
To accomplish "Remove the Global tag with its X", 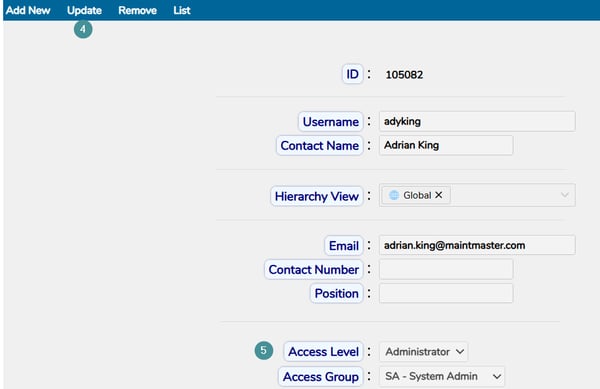I will click(x=439, y=195).
